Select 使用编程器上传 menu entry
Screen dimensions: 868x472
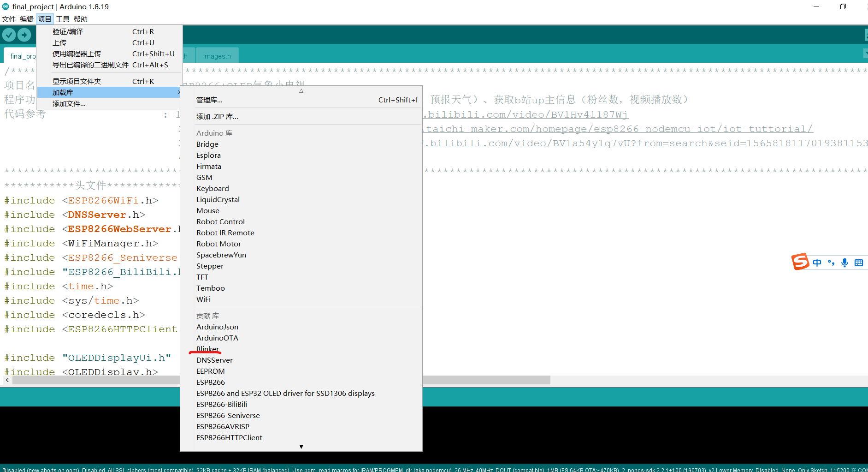click(110, 54)
